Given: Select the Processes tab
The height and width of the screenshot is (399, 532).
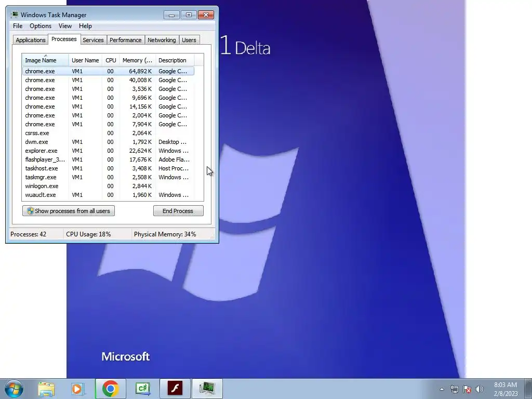Looking at the screenshot, I should coord(64,39).
